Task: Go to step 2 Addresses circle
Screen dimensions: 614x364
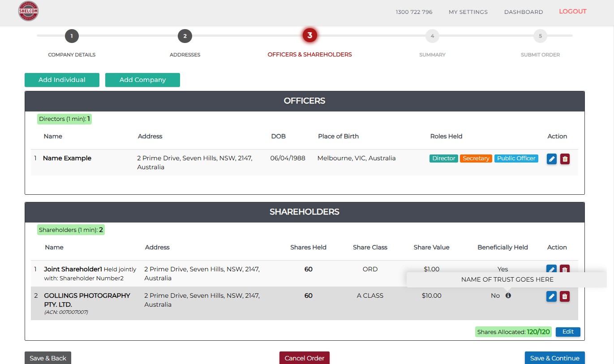Action: point(185,36)
